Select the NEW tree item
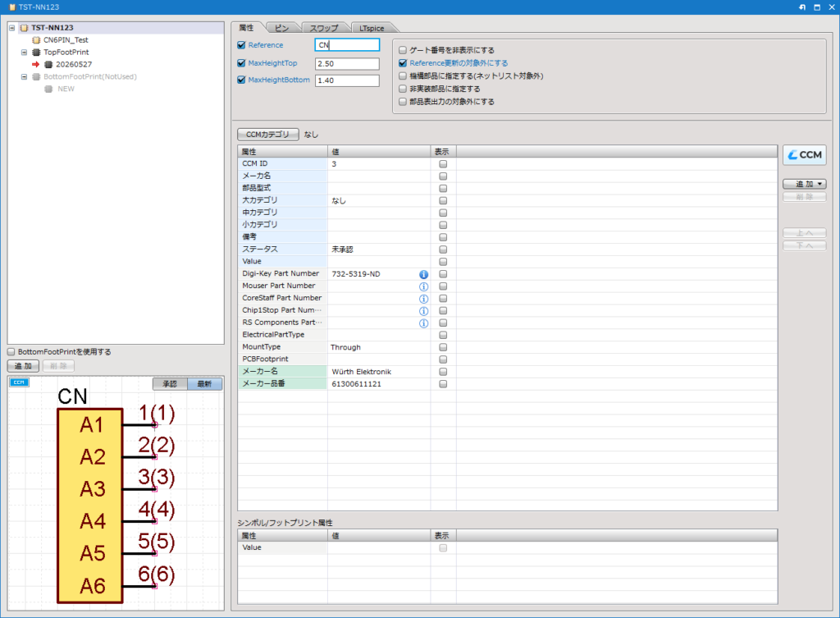 click(66, 89)
